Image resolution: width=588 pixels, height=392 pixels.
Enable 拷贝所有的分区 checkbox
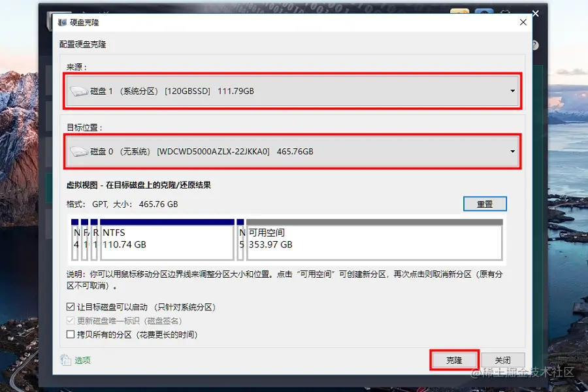[71, 335]
